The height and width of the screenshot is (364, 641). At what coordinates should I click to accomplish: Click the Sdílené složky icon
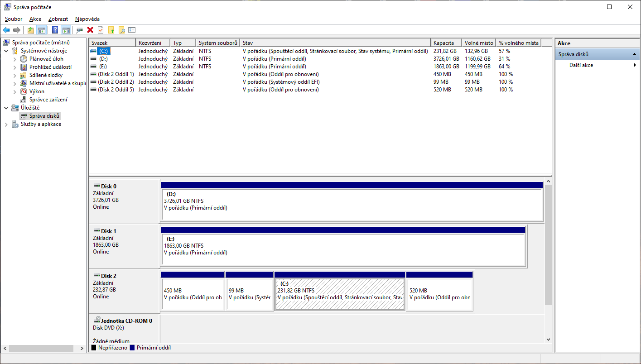coord(24,75)
